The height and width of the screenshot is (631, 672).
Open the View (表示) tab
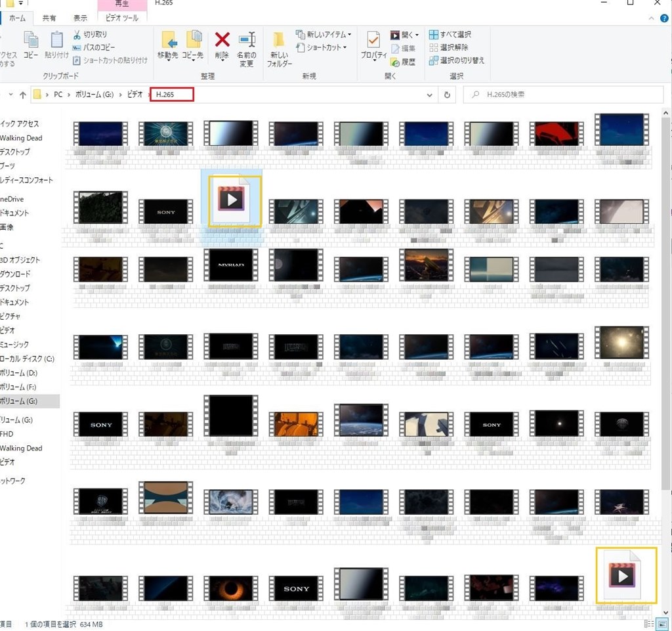click(x=80, y=18)
